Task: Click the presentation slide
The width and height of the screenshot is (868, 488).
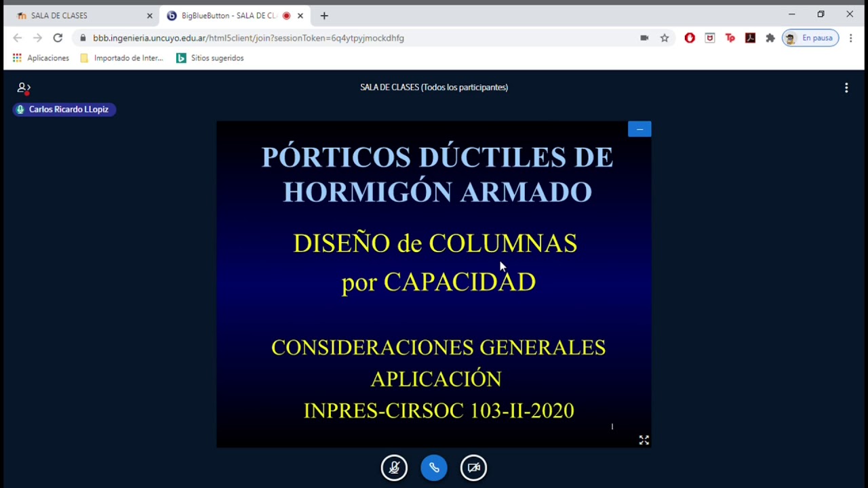Action: (434, 284)
